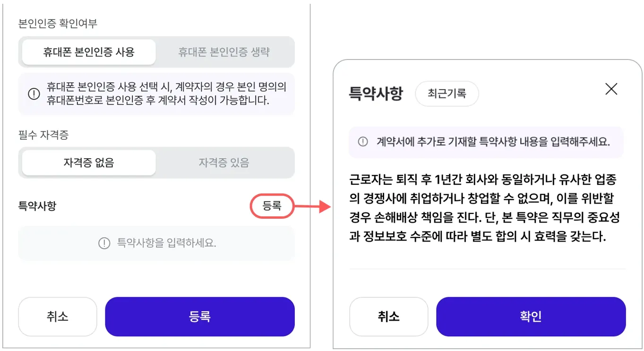Screen dimensions: 644x351
Task: Click info icon beside 특약사항을 입력하세요
Action: point(104,243)
